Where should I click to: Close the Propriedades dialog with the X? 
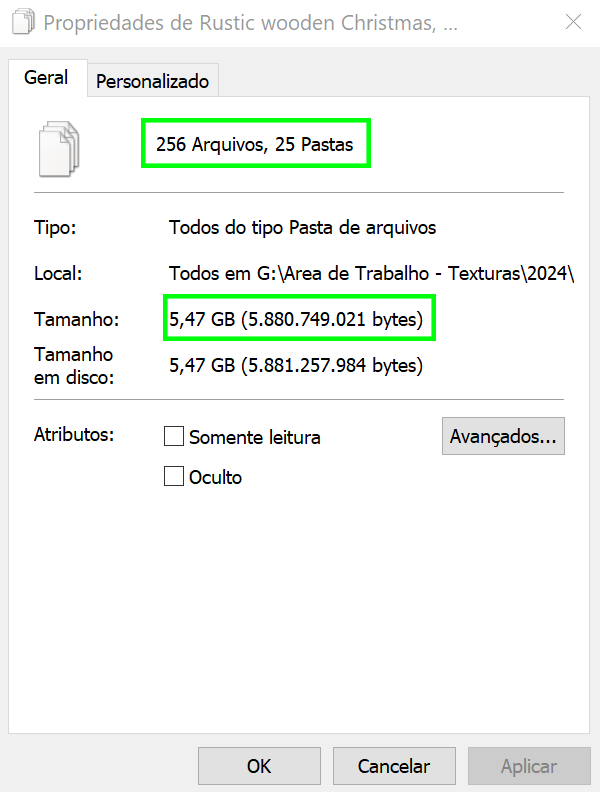[573, 22]
